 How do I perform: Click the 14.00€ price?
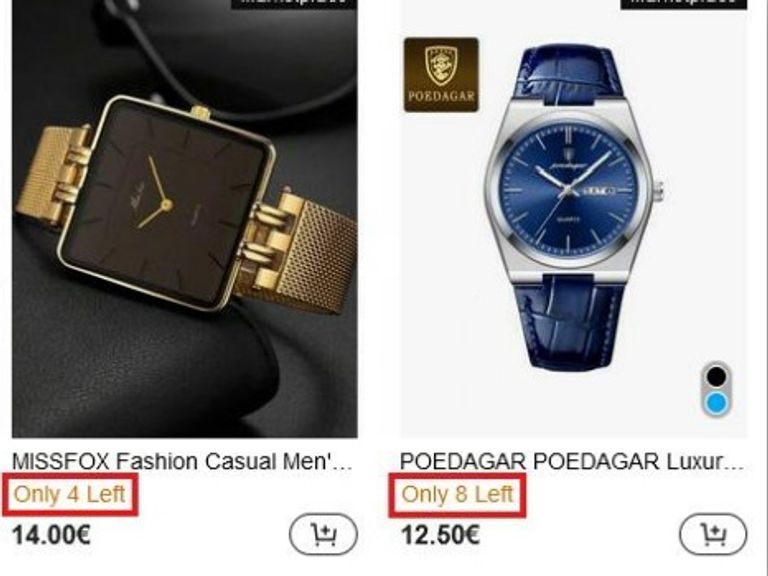click(51, 534)
